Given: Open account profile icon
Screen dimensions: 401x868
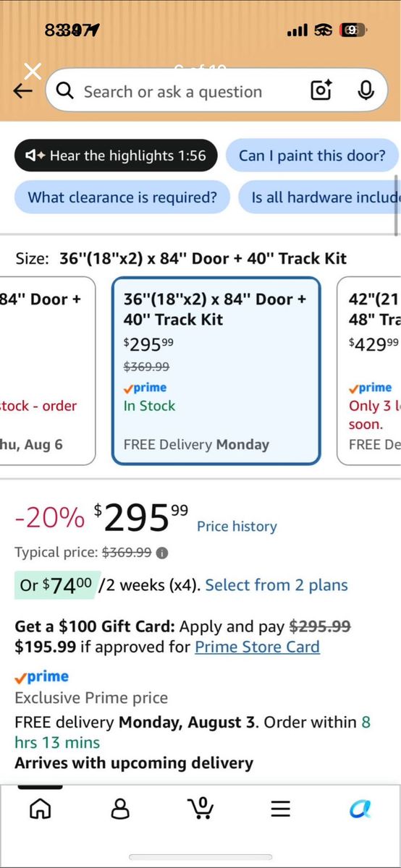Looking at the screenshot, I should [x=120, y=808].
